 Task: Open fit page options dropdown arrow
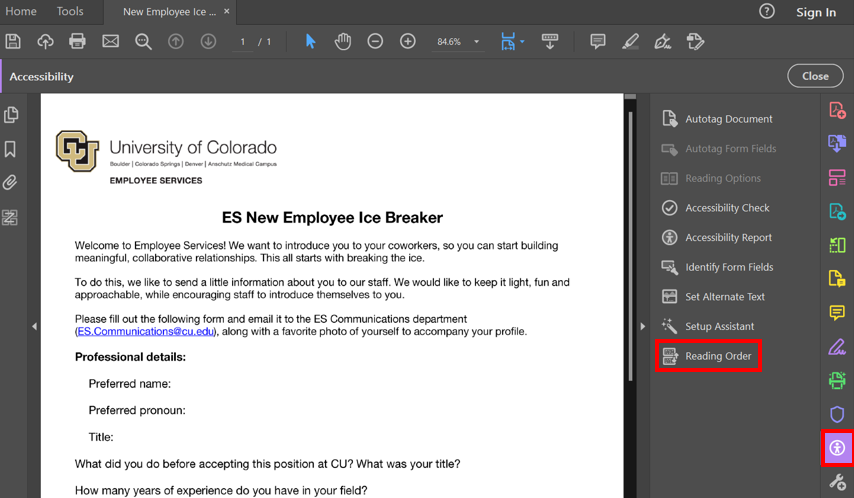(x=522, y=41)
